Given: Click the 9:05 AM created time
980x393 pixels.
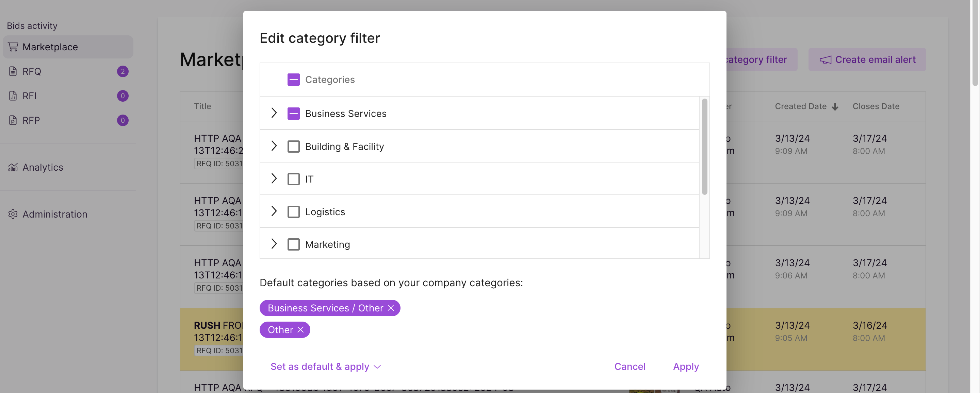Looking at the screenshot, I should click(791, 338).
